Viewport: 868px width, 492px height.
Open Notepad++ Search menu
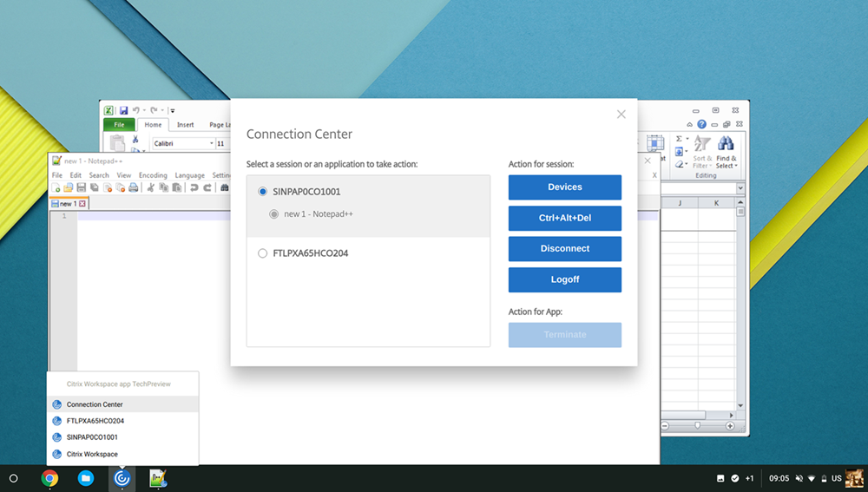[99, 175]
